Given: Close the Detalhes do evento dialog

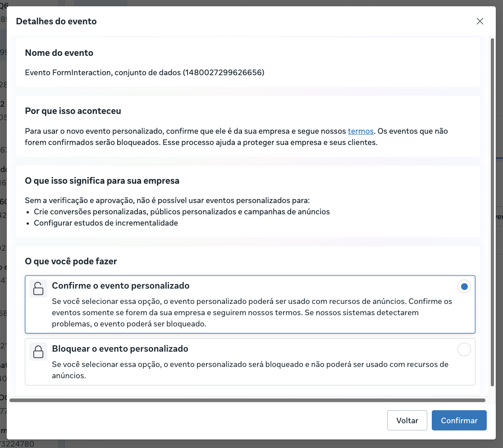Looking at the screenshot, I should click(x=480, y=21).
